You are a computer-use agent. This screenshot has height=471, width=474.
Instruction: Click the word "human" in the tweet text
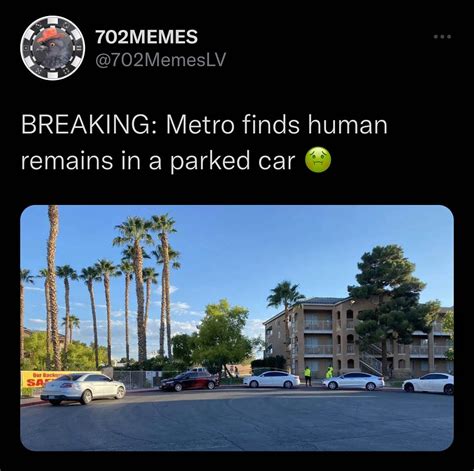[x=347, y=125]
